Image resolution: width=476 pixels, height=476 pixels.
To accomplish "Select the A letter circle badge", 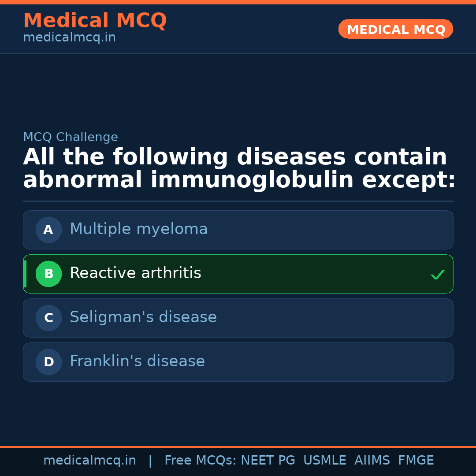I will (48, 230).
